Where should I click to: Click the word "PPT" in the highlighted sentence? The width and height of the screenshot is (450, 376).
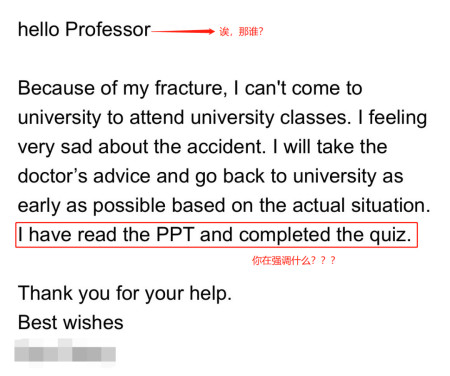tap(175, 235)
